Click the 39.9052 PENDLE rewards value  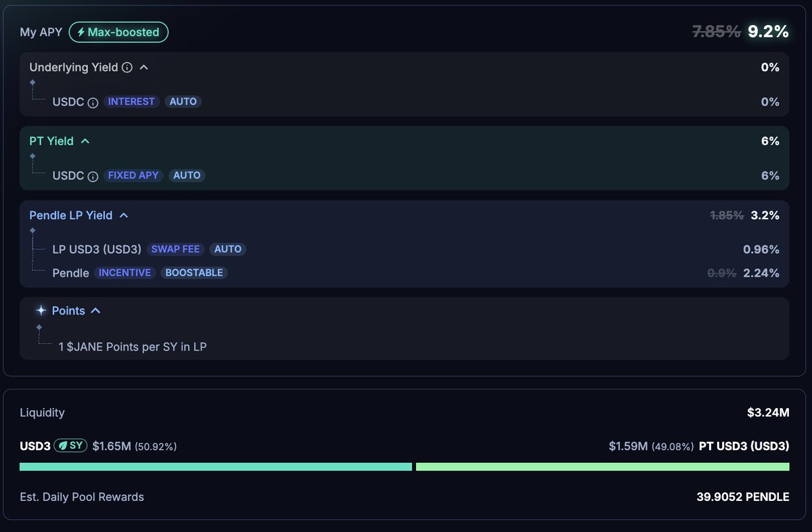click(743, 497)
